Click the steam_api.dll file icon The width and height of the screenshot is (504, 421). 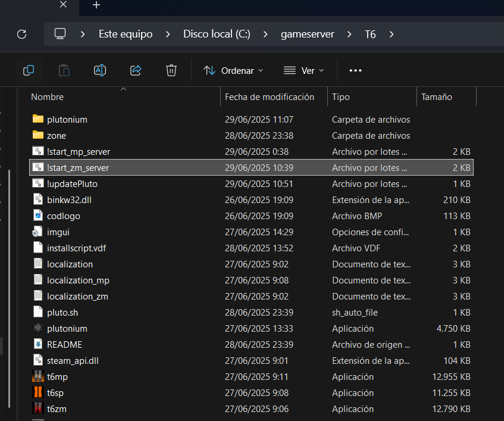(x=38, y=360)
